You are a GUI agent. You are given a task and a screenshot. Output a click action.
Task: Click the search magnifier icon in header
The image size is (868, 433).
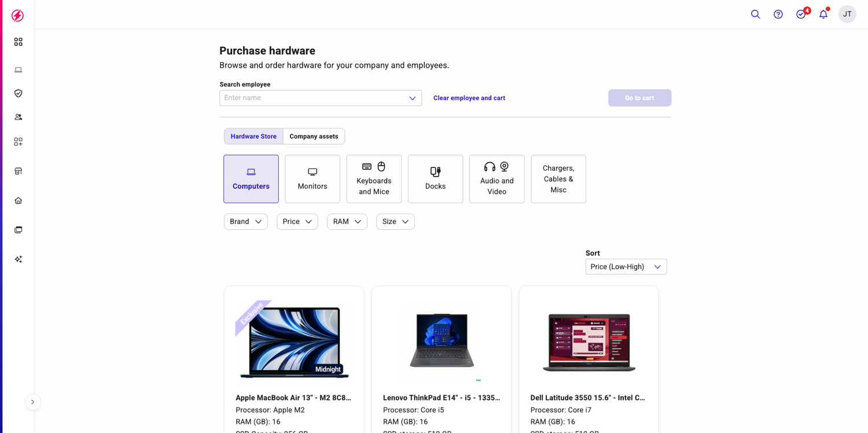coord(755,14)
